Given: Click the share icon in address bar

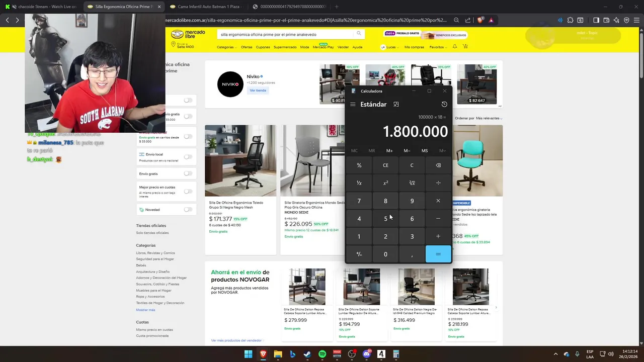Looking at the screenshot, I should pyautogui.click(x=468, y=20).
